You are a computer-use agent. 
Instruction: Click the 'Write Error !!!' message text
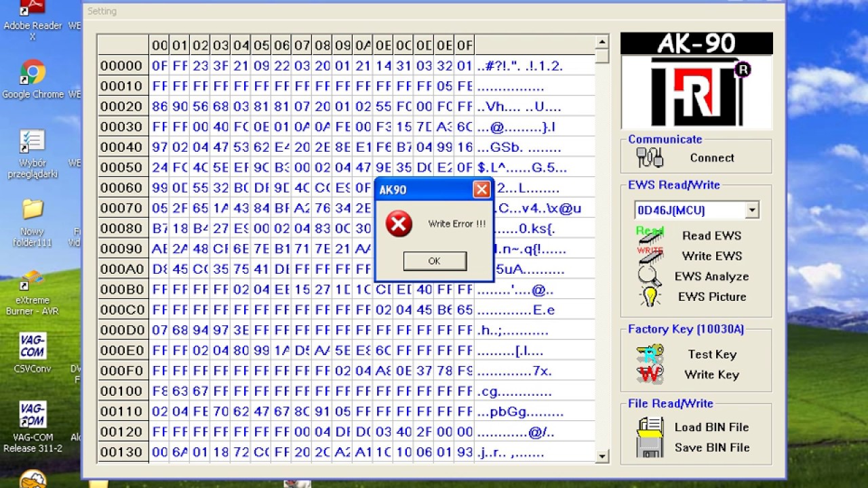click(457, 224)
